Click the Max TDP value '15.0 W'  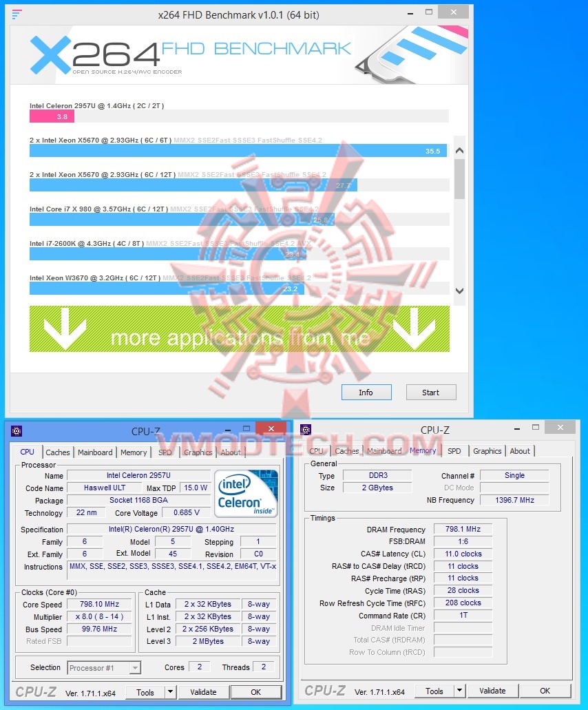tap(195, 488)
